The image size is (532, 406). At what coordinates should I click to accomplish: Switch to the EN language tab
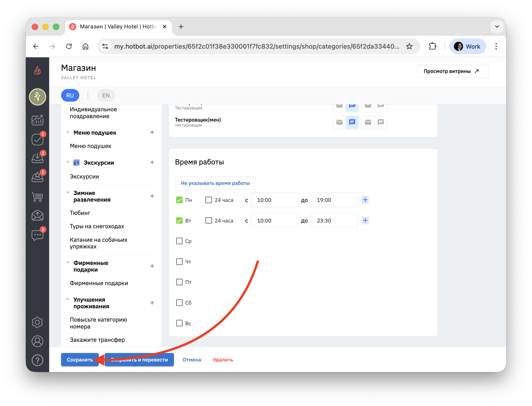pyautogui.click(x=106, y=95)
